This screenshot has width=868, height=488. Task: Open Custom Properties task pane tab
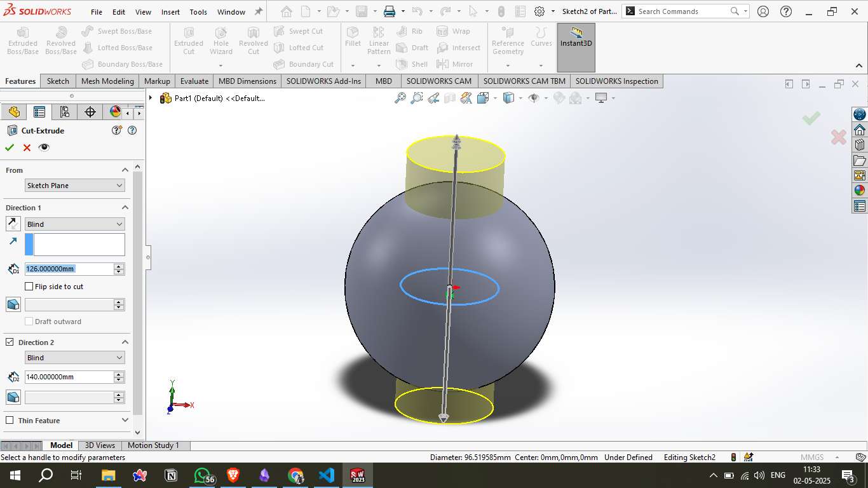(860, 206)
